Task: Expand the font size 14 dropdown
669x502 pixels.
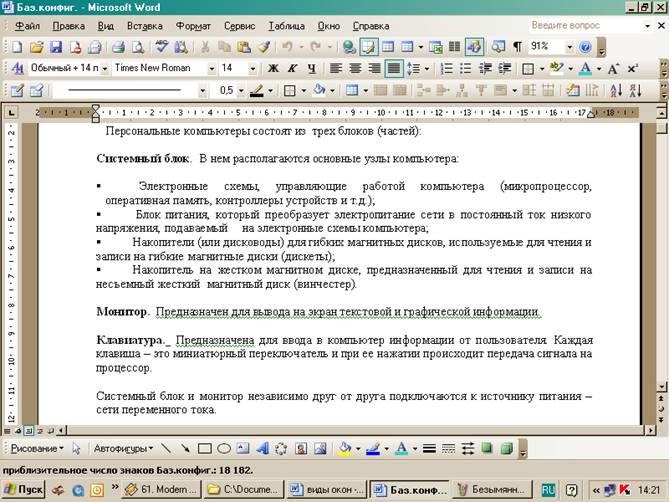Action: click(x=254, y=69)
